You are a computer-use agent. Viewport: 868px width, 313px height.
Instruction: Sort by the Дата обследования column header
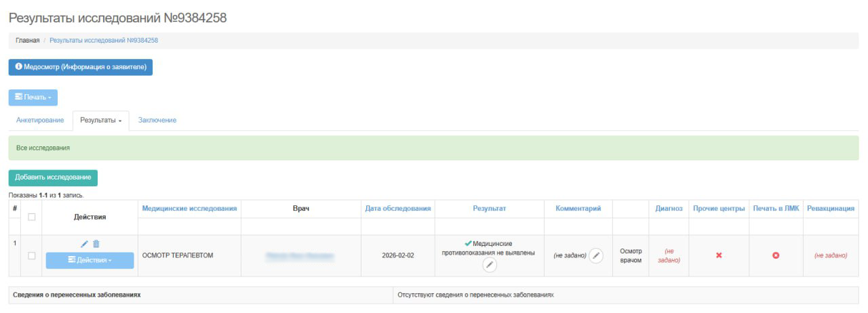pyautogui.click(x=397, y=209)
